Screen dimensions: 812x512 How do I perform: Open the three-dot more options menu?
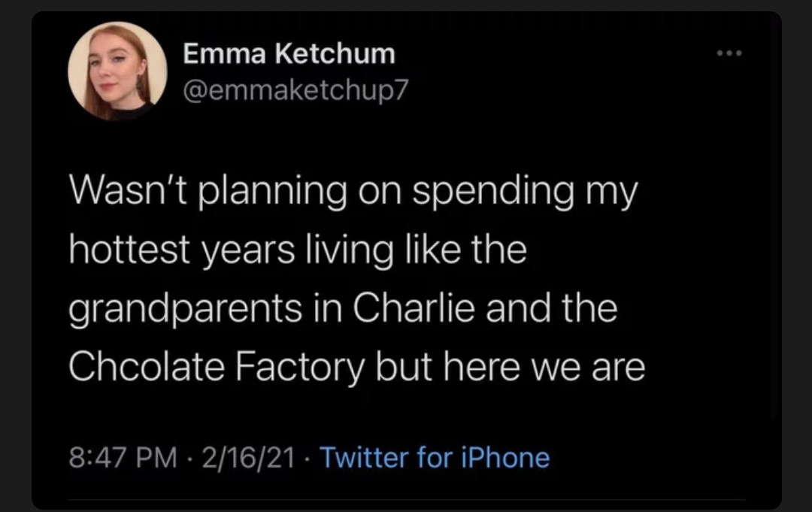click(x=729, y=53)
